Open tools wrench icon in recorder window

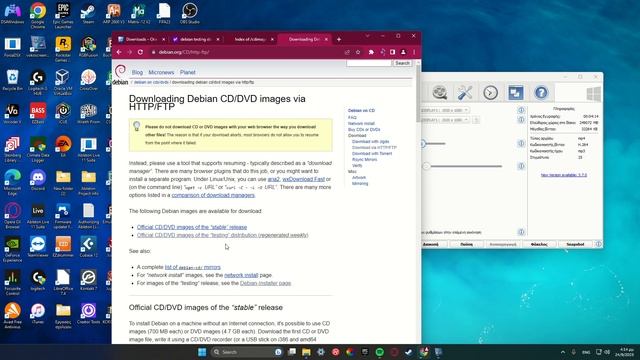[465, 93]
